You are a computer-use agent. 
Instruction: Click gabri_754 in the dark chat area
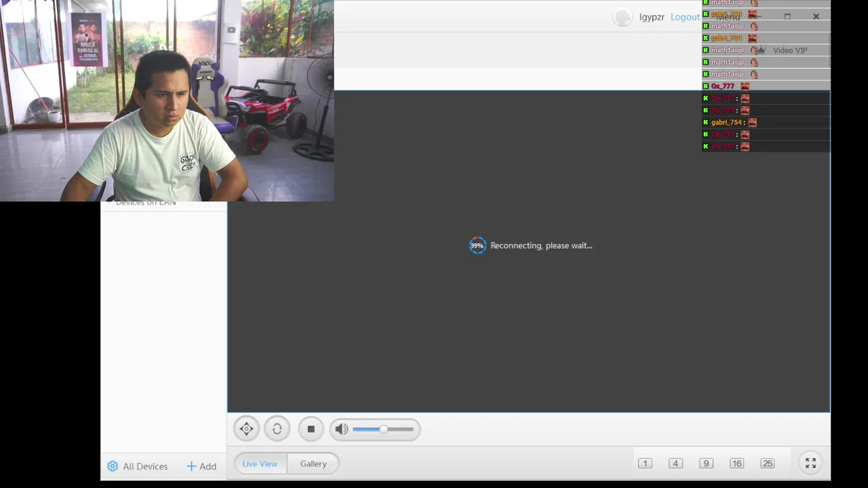click(726, 123)
